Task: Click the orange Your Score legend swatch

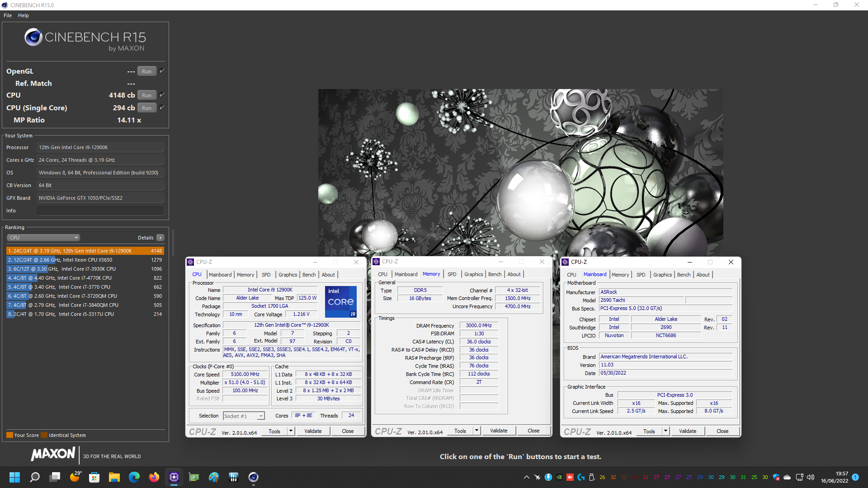Action: tap(9, 435)
